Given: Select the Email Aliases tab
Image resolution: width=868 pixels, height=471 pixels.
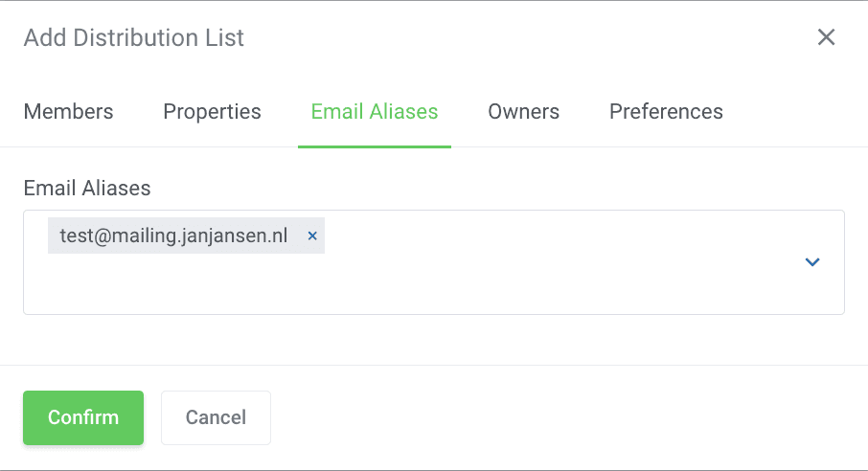Looking at the screenshot, I should [375, 112].
